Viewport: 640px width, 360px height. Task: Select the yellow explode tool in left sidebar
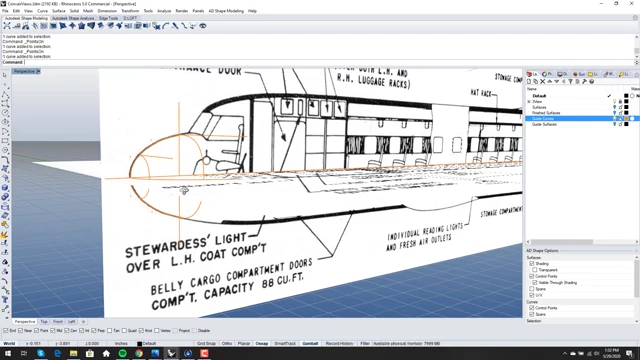pos(5,235)
